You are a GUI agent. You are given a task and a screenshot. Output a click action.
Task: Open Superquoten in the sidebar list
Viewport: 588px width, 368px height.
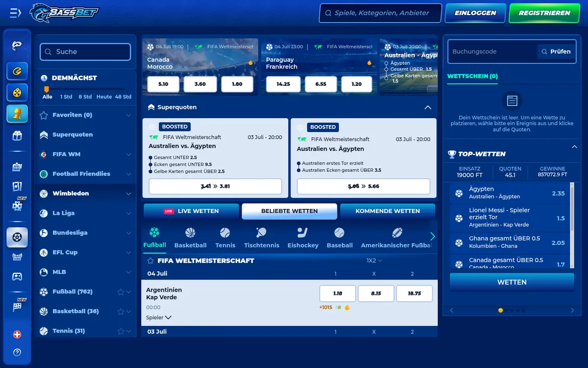click(x=73, y=135)
